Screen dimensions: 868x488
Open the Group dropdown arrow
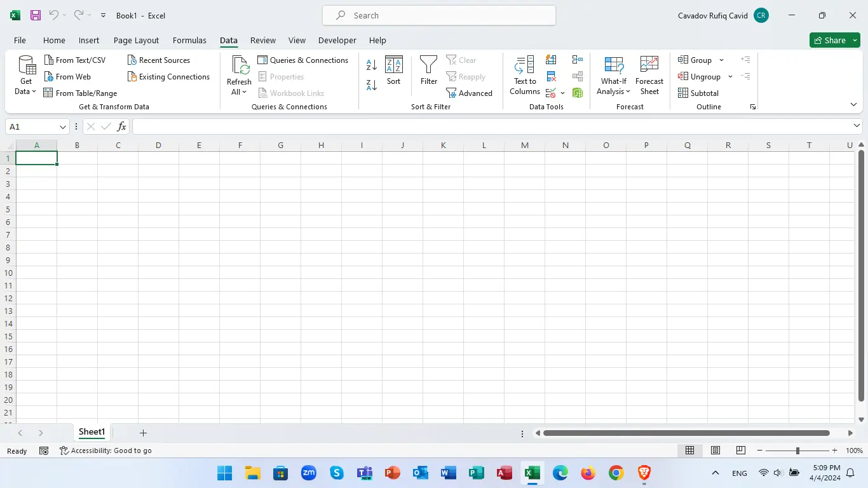(721, 60)
